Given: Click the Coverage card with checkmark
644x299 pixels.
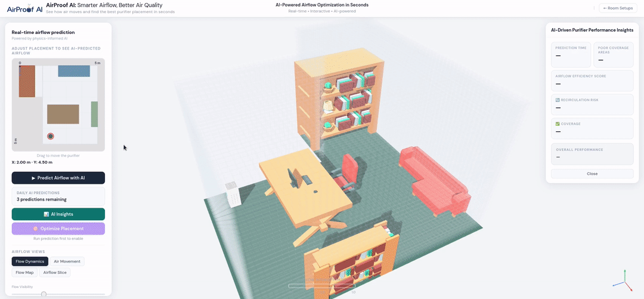Looking at the screenshot, I should click(592, 128).
